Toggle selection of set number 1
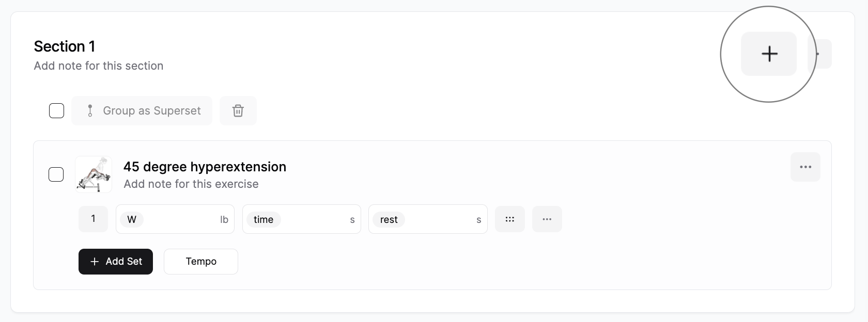Screen dimensions: 868x322 coord(93,219)
